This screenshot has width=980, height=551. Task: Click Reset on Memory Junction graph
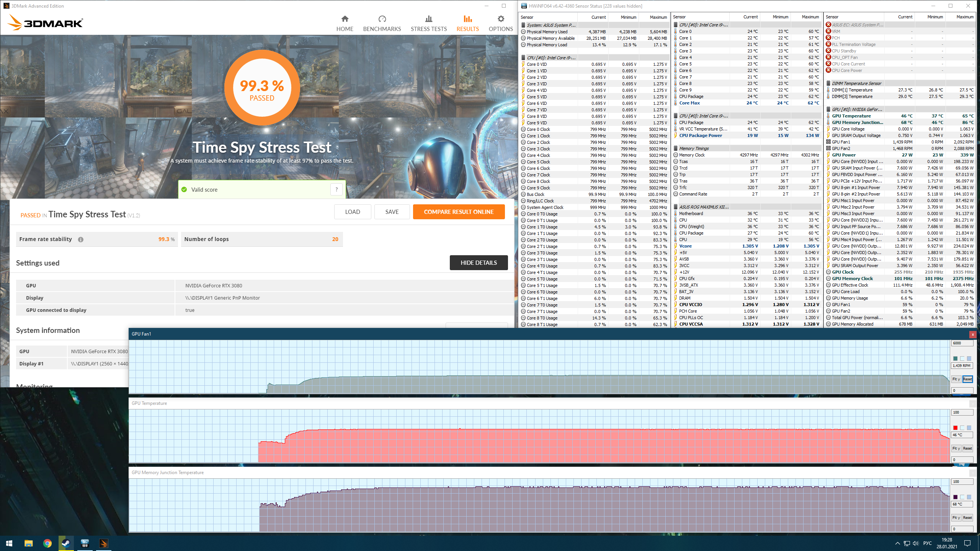(967, 518)
